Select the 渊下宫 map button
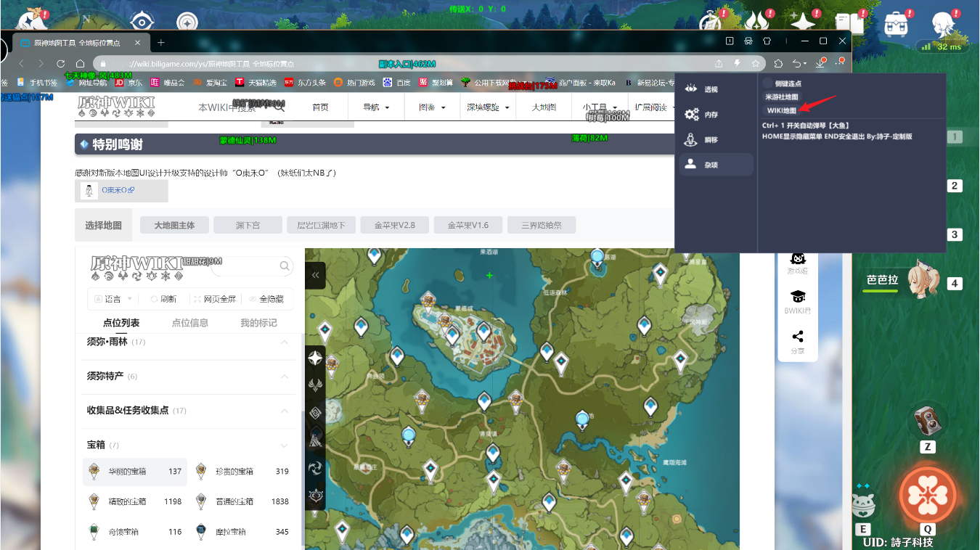Screen dimensions: 980x550 coord(248,225)
